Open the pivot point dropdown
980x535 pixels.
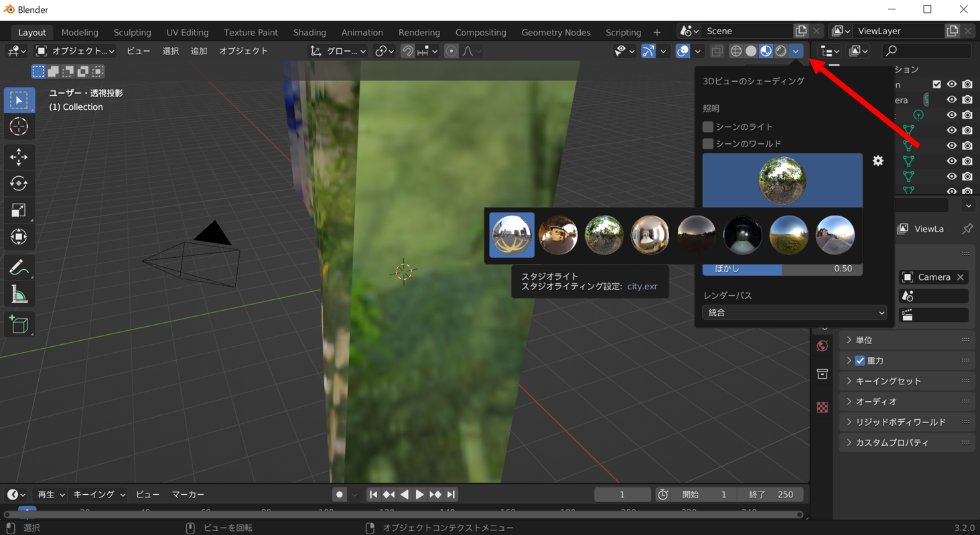pyautogui.click(x=384, y=51)
